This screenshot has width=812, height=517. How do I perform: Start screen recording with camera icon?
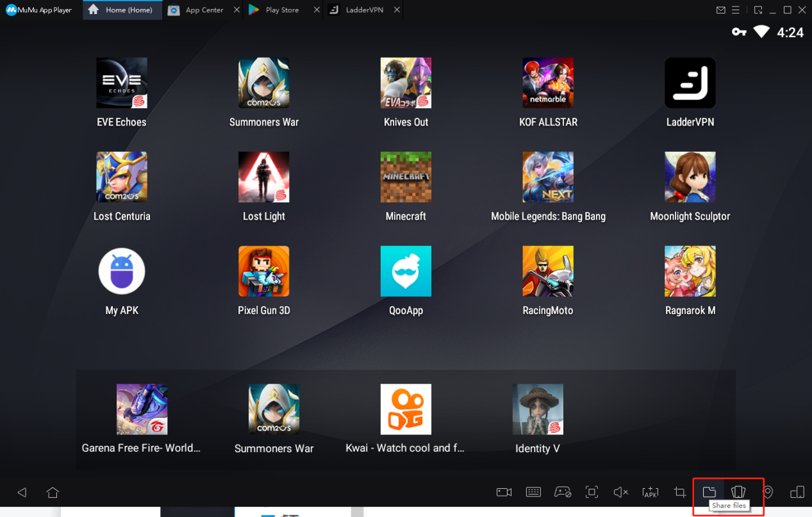click(x=504, y=492)
